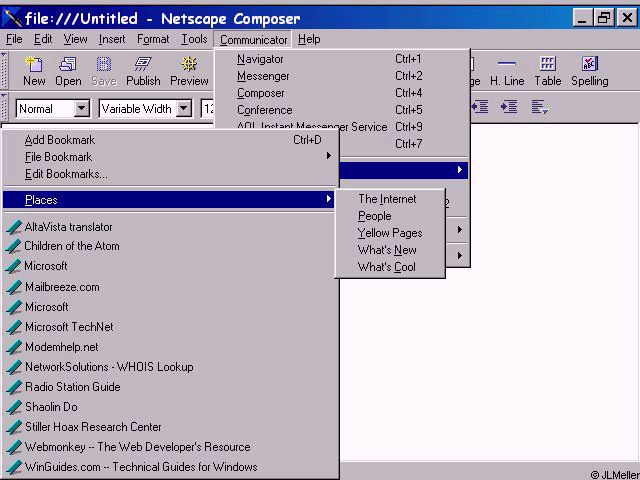This screenshot has height=480, width=640.
Task: Expand the Places submenu arrow
Action: click(x=329, y=199)
